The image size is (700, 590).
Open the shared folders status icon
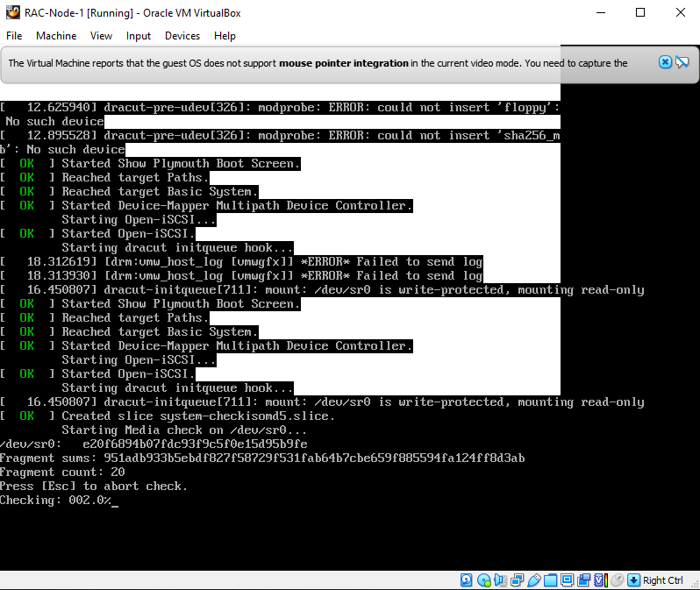550,580
